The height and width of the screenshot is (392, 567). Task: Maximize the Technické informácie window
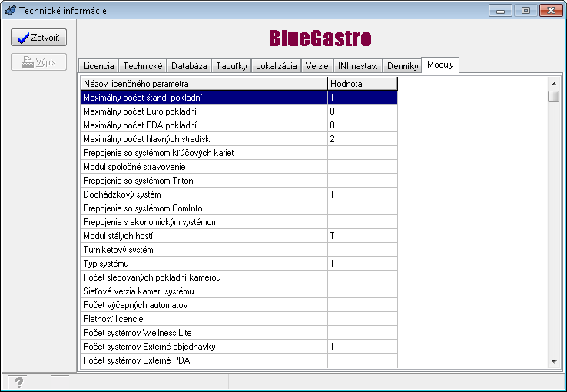coord(526,11)
